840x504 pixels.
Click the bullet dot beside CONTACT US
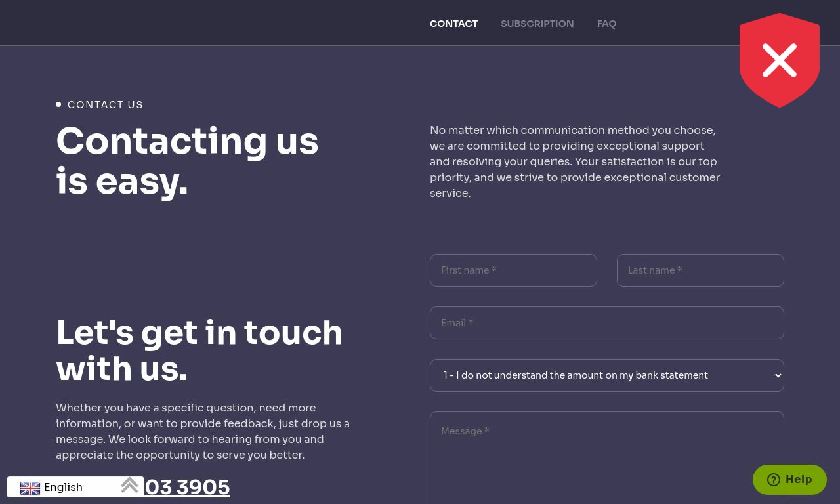pyautogui.click(x=58, y=104)
